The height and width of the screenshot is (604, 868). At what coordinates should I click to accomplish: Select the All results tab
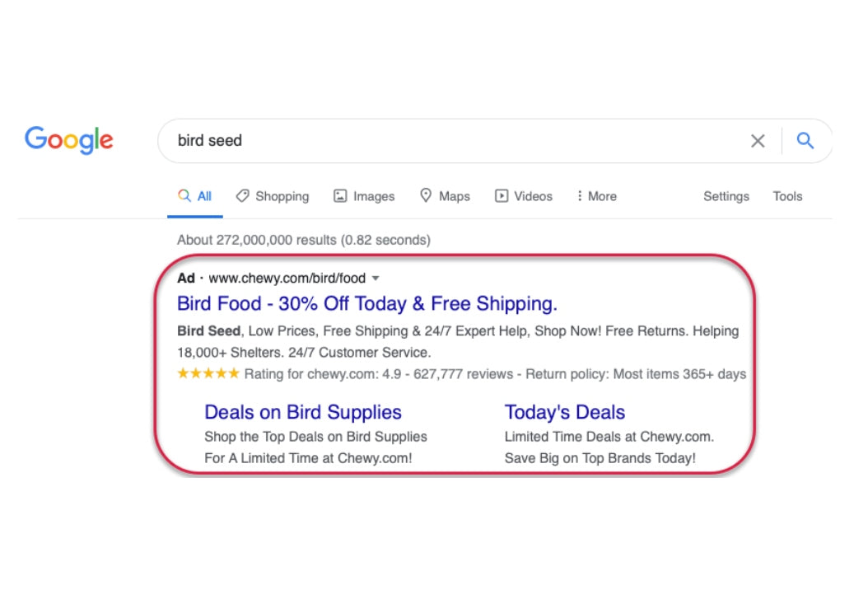tap(195, 196)
